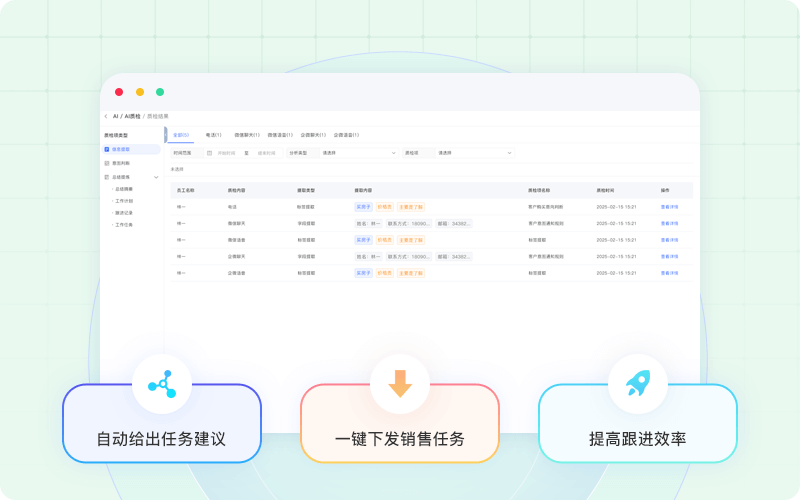Viewport: 800px width, 500px height.
Task: Click the 意图判断 sidebar icon
Action: 107,163
